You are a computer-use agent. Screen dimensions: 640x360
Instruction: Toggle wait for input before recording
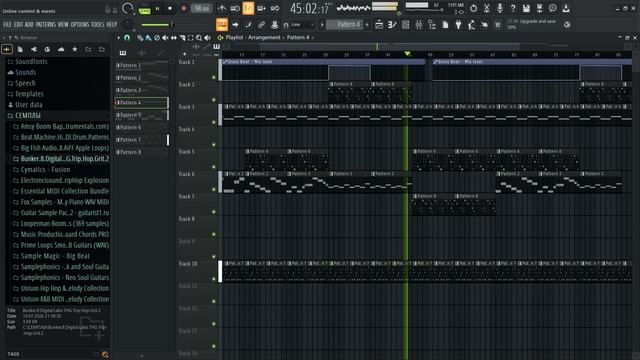[235, 8]
